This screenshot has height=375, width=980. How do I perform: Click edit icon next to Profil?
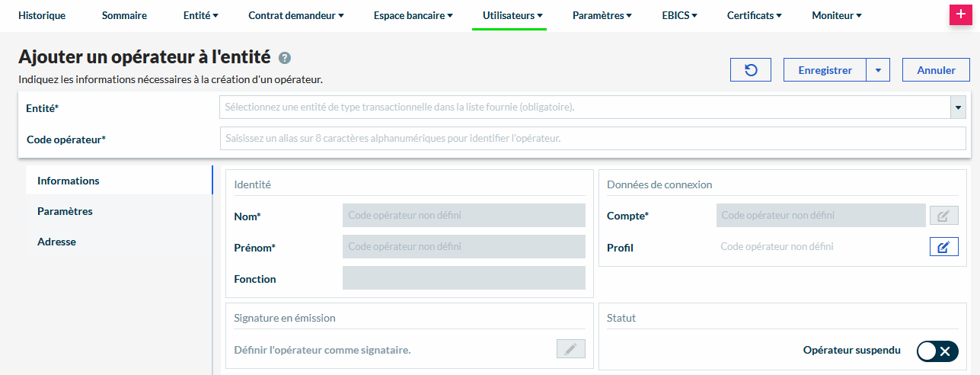[943, 247]
